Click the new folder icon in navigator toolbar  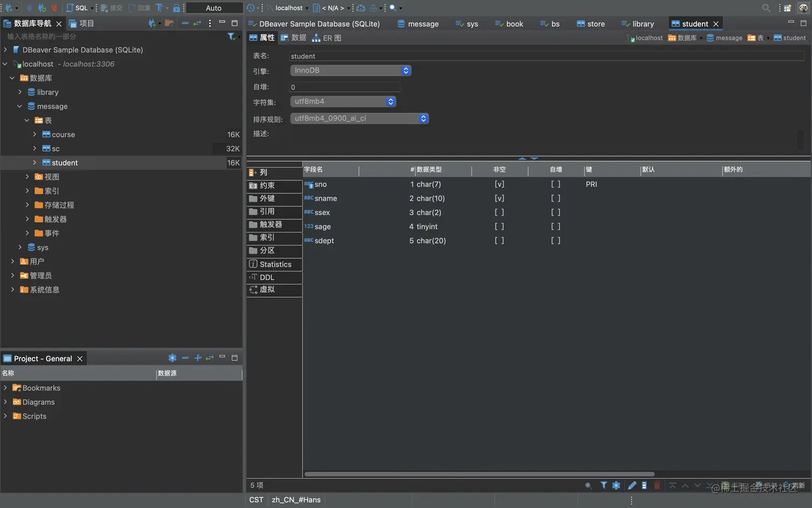169,23
